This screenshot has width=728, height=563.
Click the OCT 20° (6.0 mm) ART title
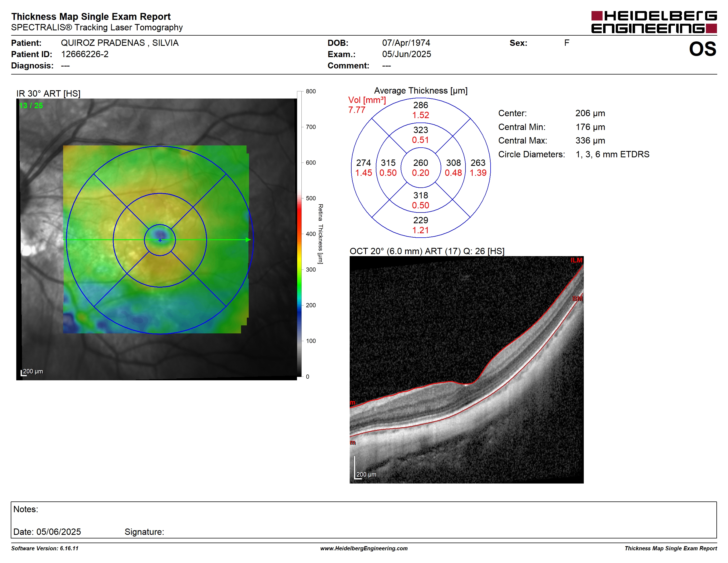pyautogui.click(x=427, y=251)
